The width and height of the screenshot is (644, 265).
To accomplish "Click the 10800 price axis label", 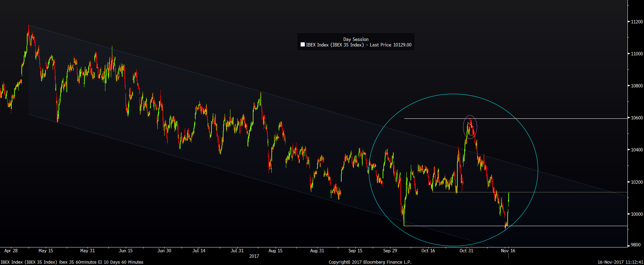I will click(x=637, y=86).
